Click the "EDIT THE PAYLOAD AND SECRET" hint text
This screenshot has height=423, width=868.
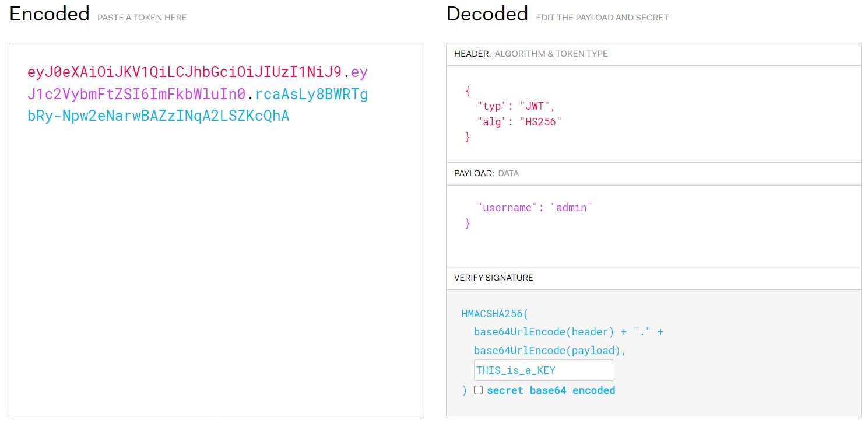point(602,18)
